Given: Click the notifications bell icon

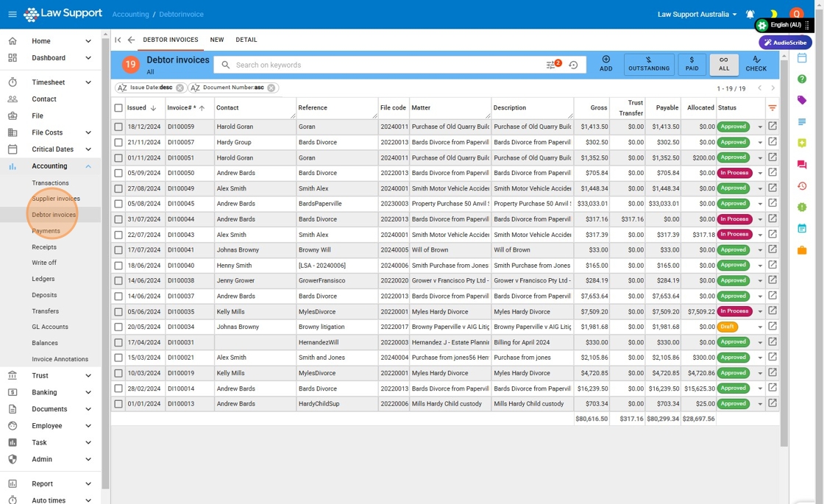Looking at the screenshot, I should coord(750,14).
